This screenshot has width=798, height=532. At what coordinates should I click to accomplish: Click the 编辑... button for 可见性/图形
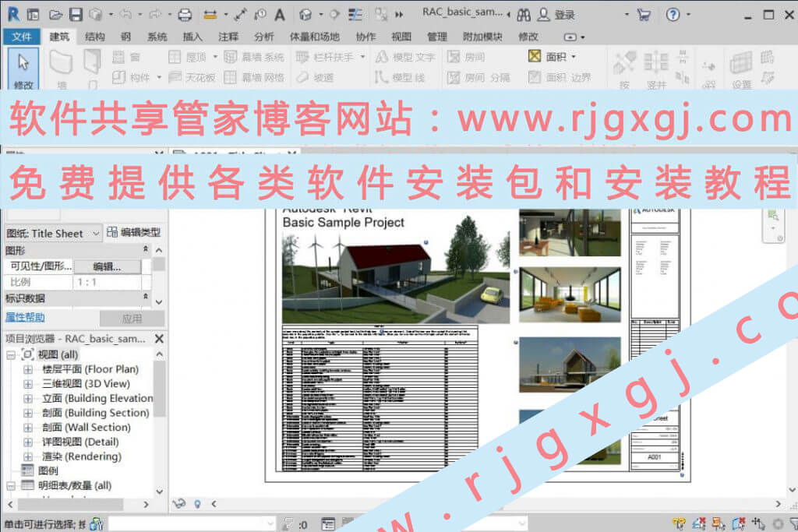click(x=108, y=266)
